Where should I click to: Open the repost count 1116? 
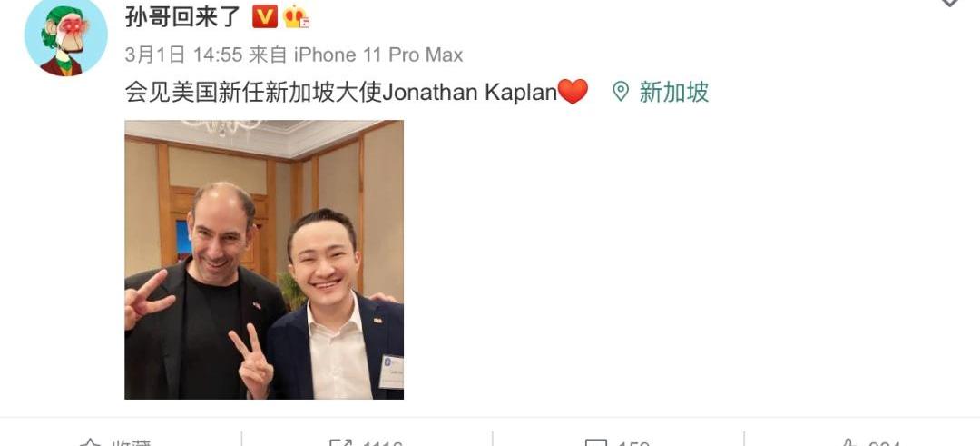383,443
